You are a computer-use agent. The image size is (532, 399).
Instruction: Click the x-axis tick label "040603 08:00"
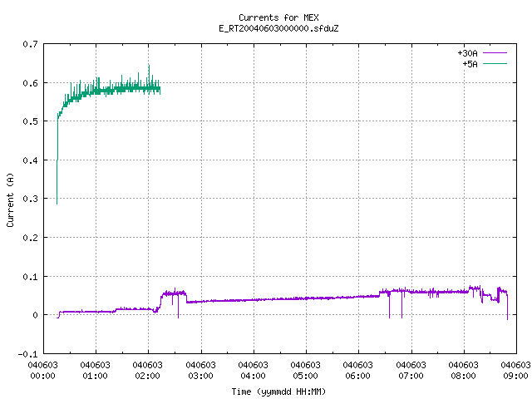point(464,370)
